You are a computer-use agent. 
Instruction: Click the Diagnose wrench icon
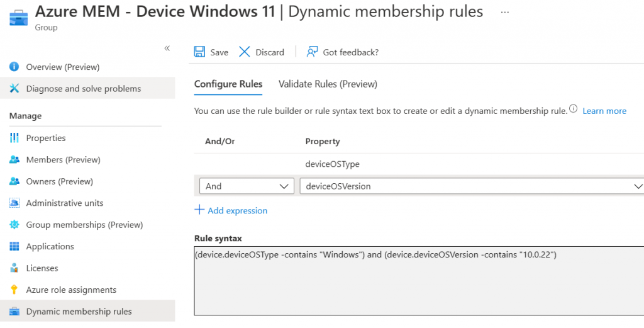pos(14,88)
